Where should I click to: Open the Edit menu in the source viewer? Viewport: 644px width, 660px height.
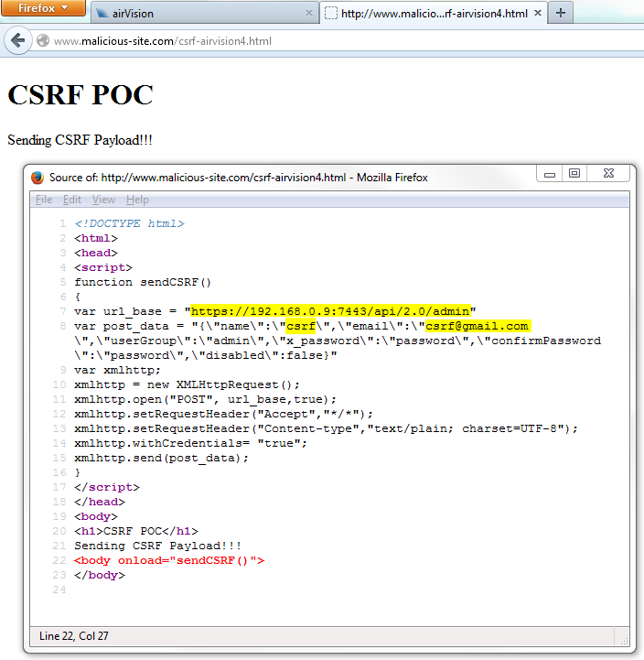[72, 200]
